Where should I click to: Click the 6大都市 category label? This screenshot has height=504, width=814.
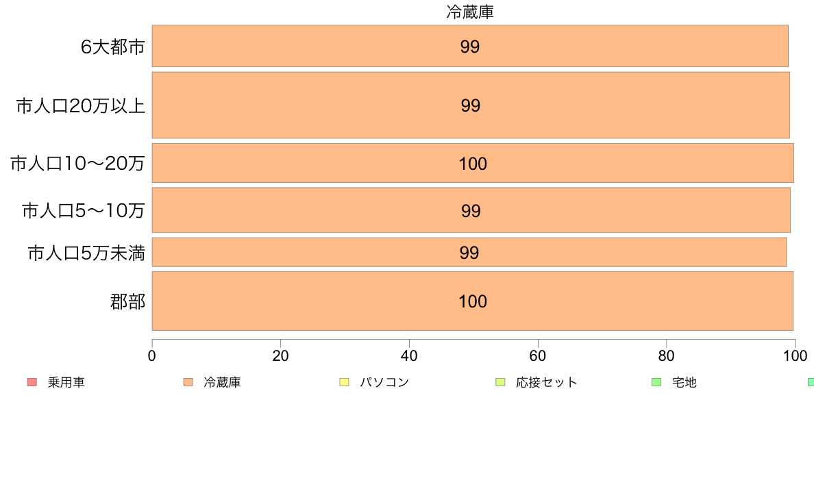(112, 47)
